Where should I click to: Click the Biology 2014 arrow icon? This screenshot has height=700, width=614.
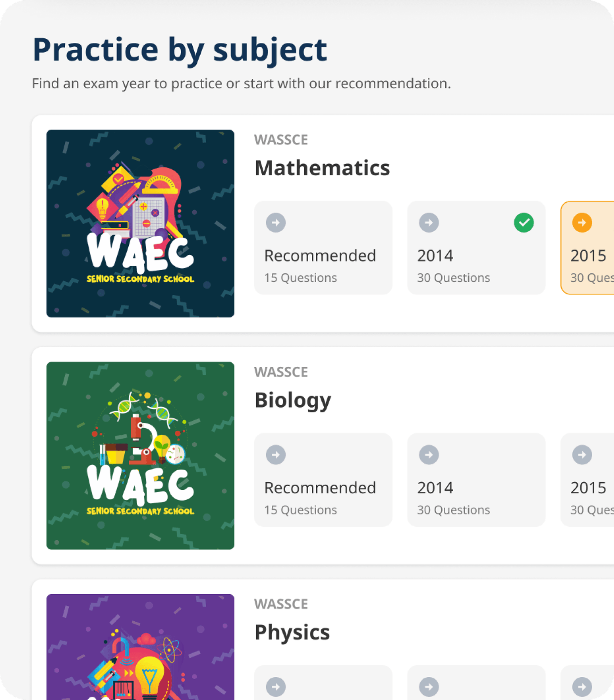tap(429, 455)
